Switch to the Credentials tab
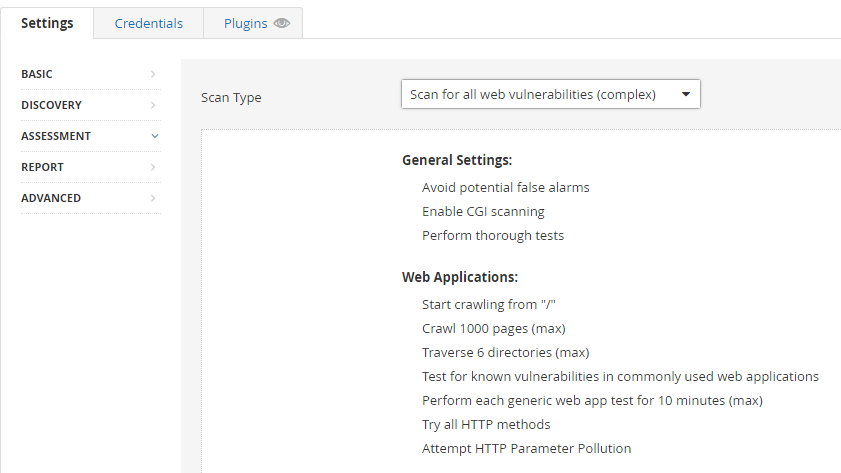Screen dimensions: 841x473 click(x=148, y=23)
